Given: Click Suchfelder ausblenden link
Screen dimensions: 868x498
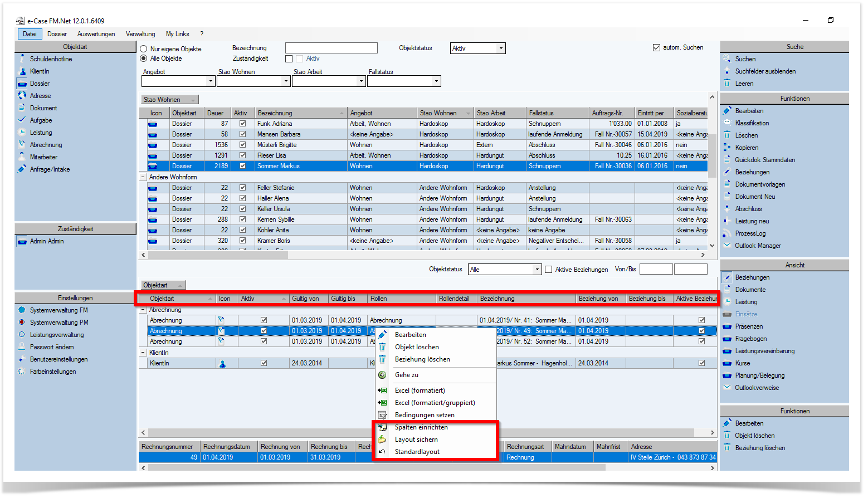Looking at the screenshot, I should point(765,71).
